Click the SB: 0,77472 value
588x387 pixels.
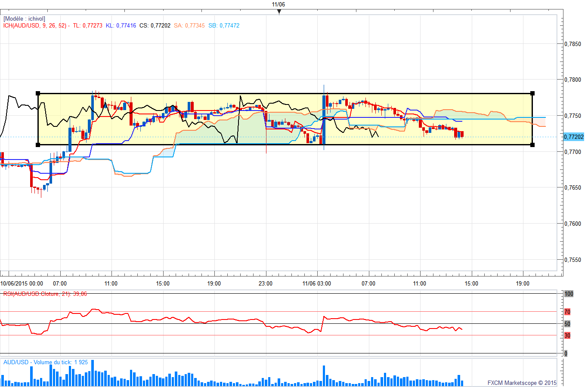tap(224, 25)
